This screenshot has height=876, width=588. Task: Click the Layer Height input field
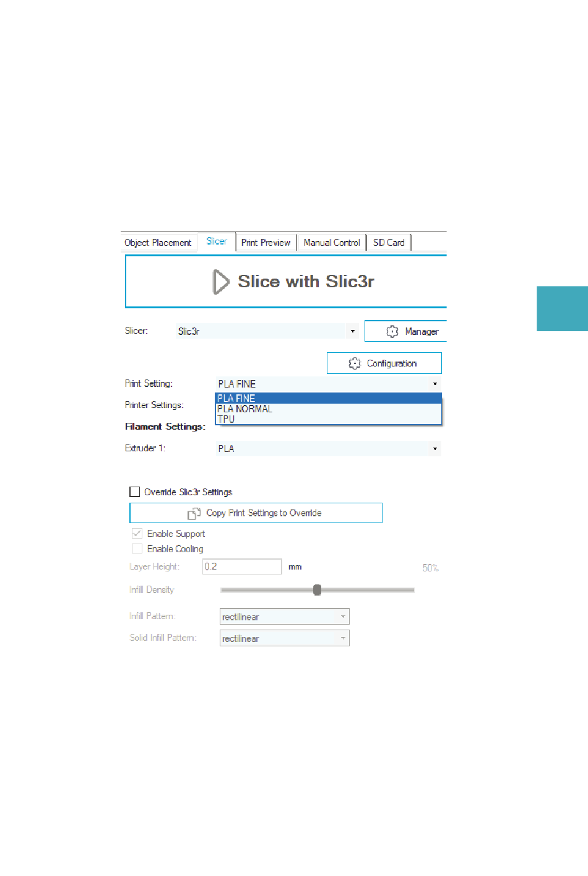[x=242, y=566]
